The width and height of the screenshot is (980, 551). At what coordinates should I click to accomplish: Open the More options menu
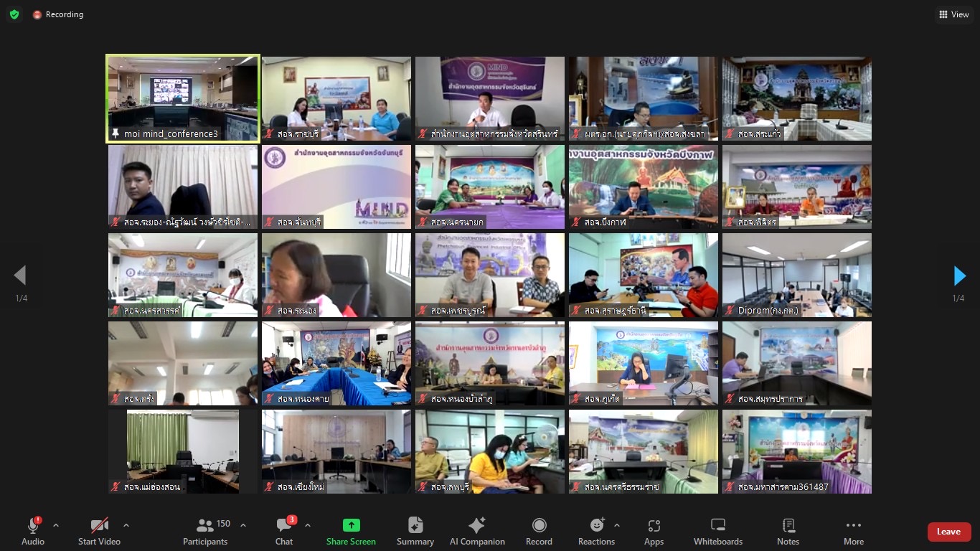(853, 532)
